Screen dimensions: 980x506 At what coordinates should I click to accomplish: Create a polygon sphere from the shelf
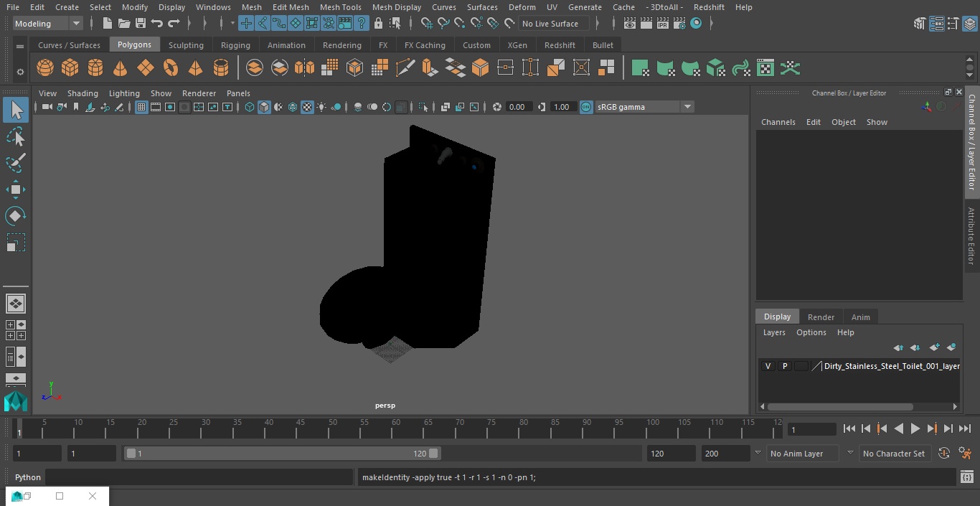[45, 68]
